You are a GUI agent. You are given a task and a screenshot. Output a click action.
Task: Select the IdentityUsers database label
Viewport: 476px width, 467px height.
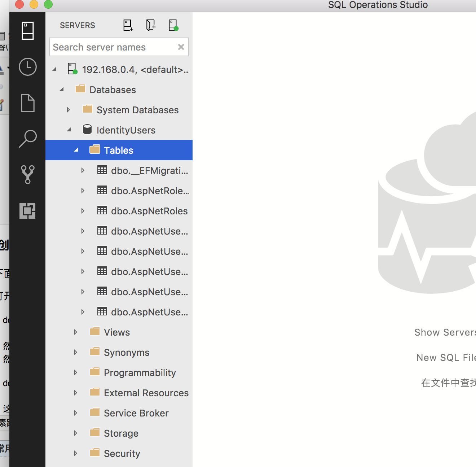[126, 130]
